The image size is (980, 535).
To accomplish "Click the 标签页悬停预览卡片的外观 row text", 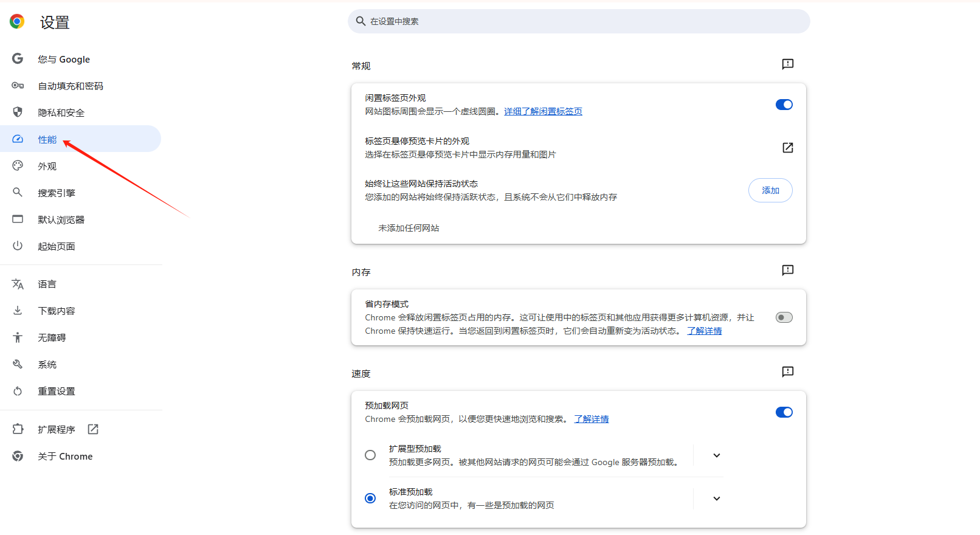I will [417, 141].
